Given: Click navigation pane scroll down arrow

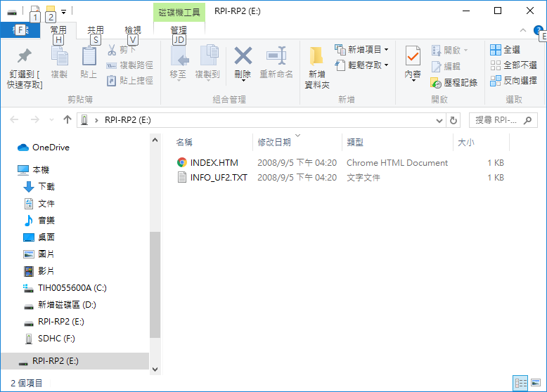Looking at the screenshot, I should click(155, 369).
